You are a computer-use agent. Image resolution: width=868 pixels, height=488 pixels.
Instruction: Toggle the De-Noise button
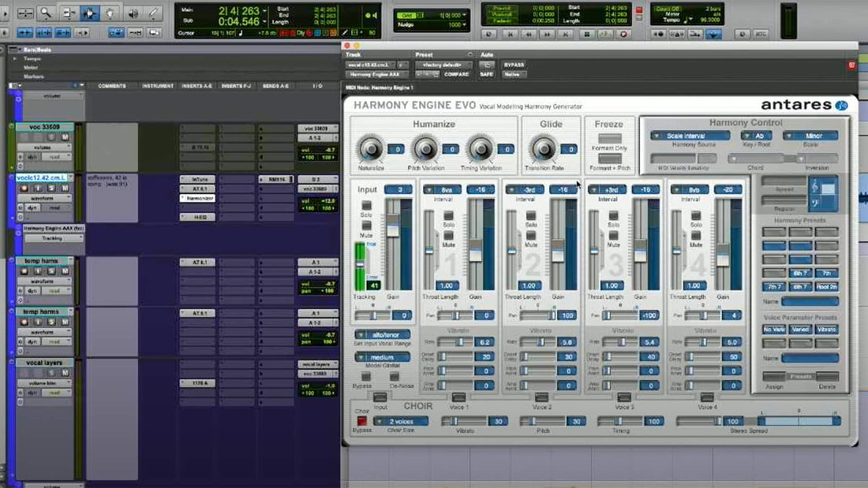point(394,377)
